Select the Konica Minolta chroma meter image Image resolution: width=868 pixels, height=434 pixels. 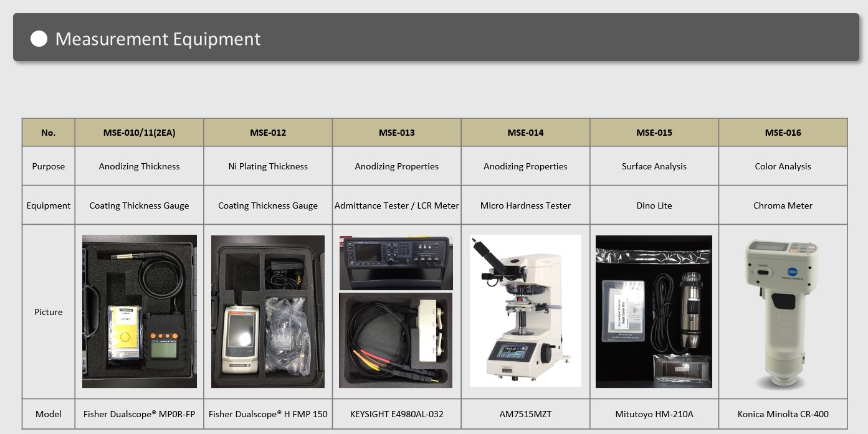(x=783, y=313)
